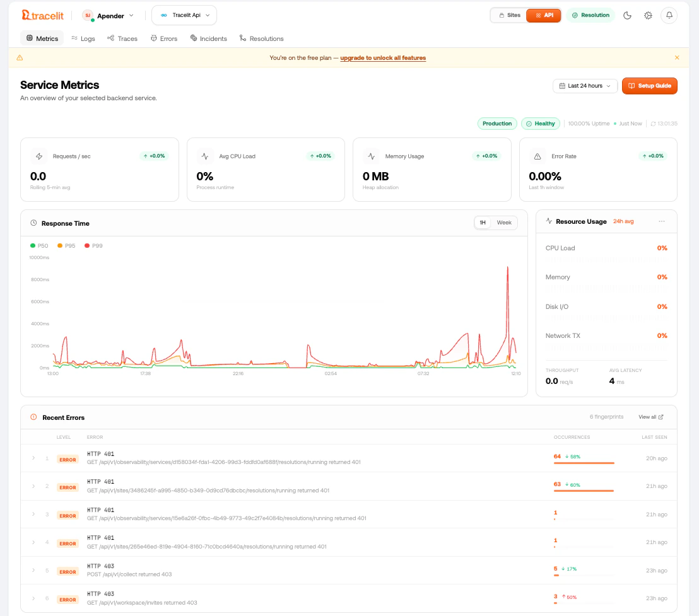Click the SJ user avatar
This screenshot has height=616, width=699.
88,16
